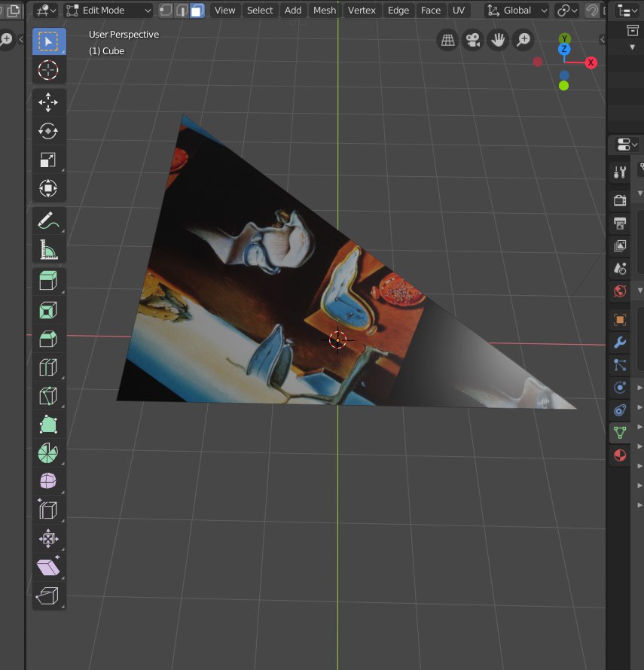This screenshot has height=670, width=644.
Task: Choose the Move tool
Action: tap(49, 102)
